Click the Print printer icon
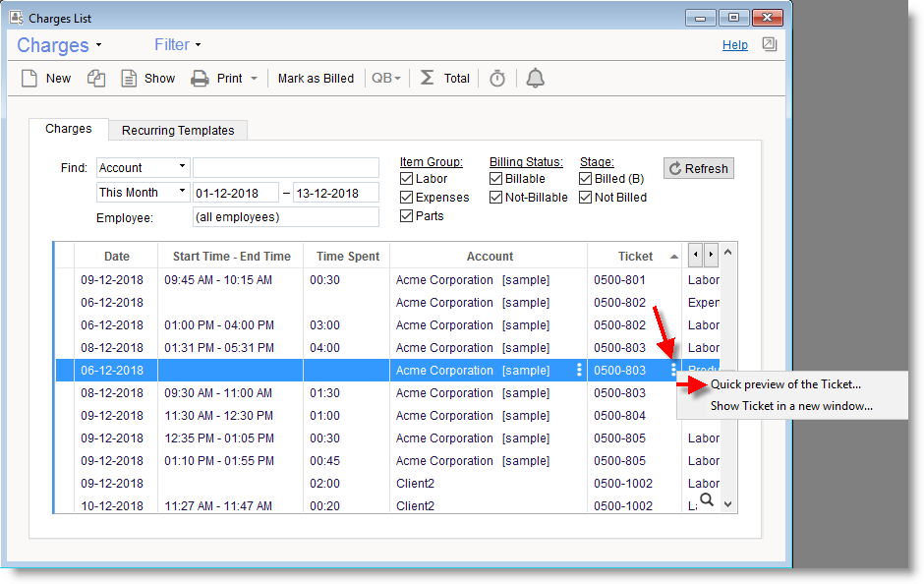924x584 pixels. tap(200, 79)
